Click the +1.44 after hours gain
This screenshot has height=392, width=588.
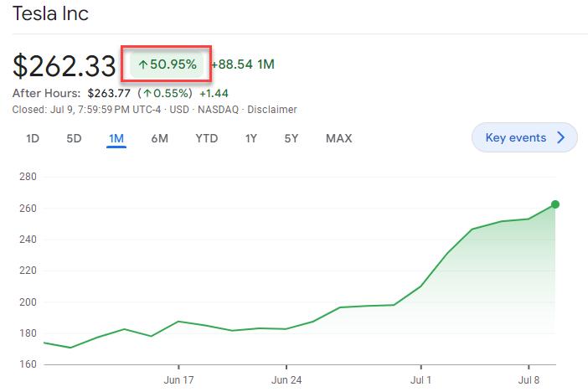[214, 93]
